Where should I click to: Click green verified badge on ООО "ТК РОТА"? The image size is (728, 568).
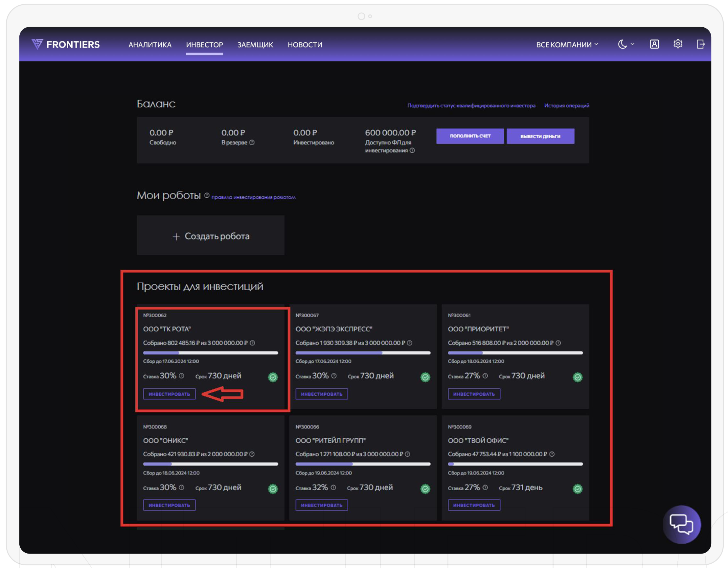coord(273,377)
